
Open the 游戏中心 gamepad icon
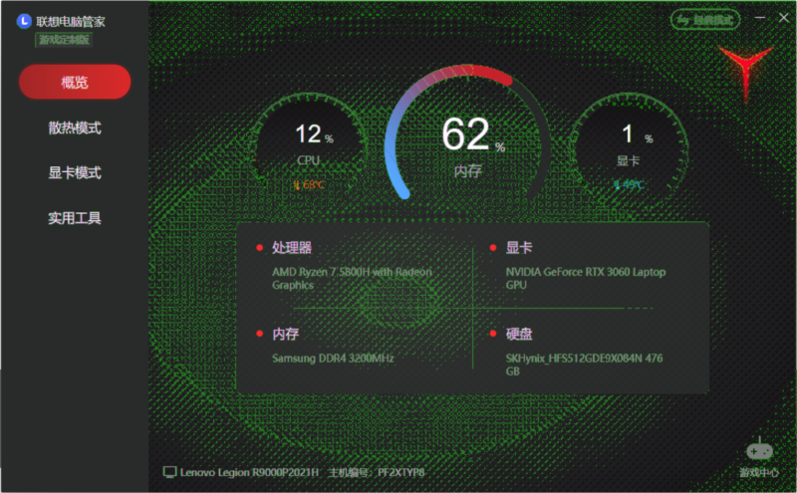pos(759,451)
